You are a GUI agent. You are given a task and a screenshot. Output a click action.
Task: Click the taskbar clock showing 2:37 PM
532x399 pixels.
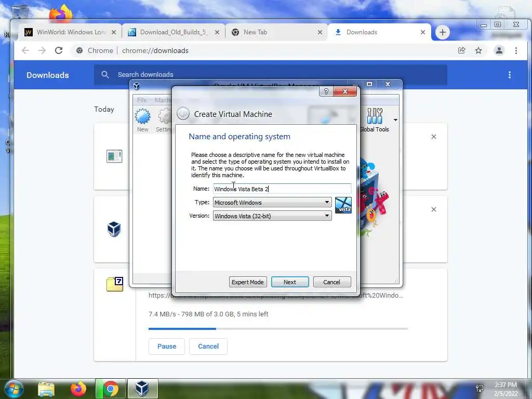pyautogui.click(x=506, y=389)
